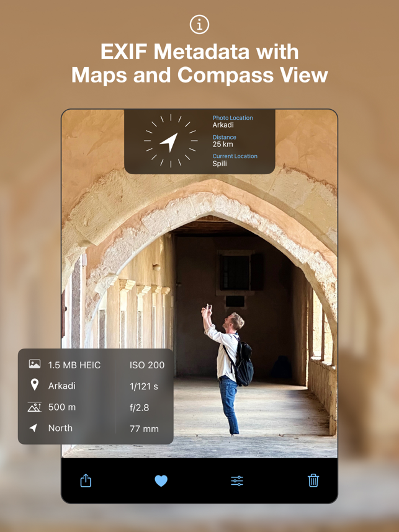Image resolution: width=399 pixels, height=532 pixels.
Task: Click the image file size icon
Action: [x=34, y=365]
